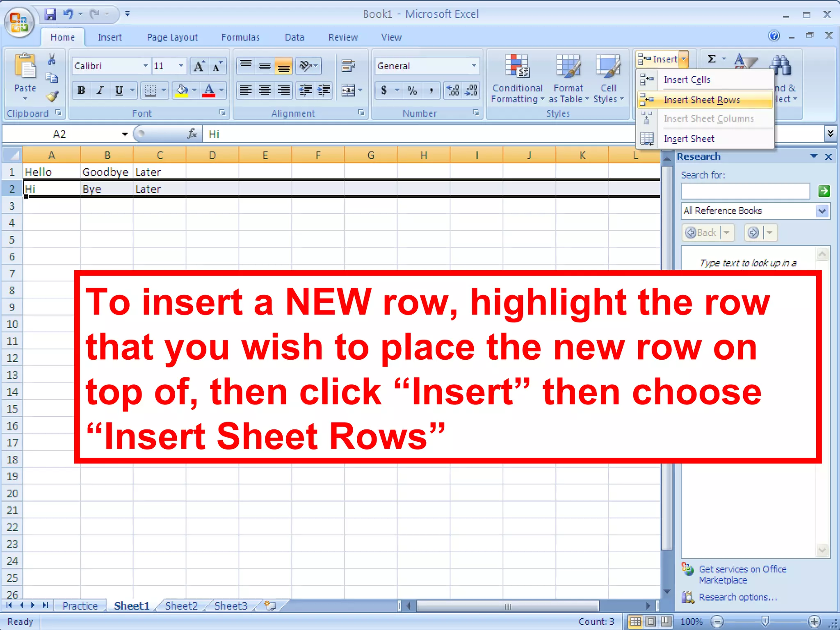Toggle Italic formatting
This screenshot has height=630, width=840.
point(100,90)
